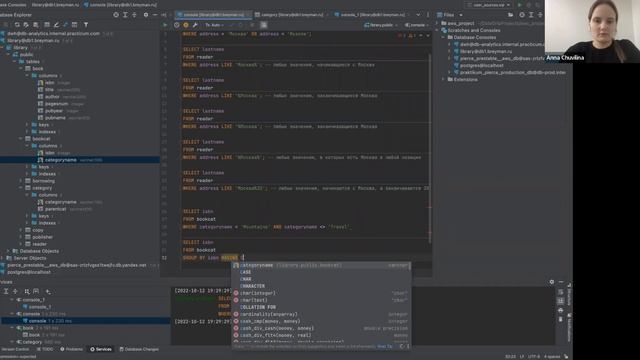640x360 pixels.
Task: Open the Database Changes tool window tab
Action: click(139, 349)
